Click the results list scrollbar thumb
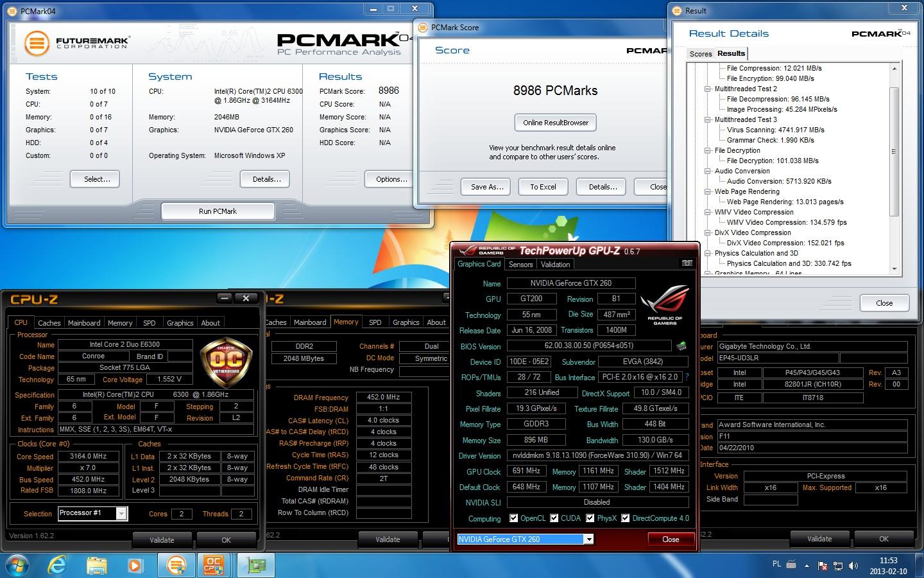Screen dimensions: 924x578 coord(894,152)
